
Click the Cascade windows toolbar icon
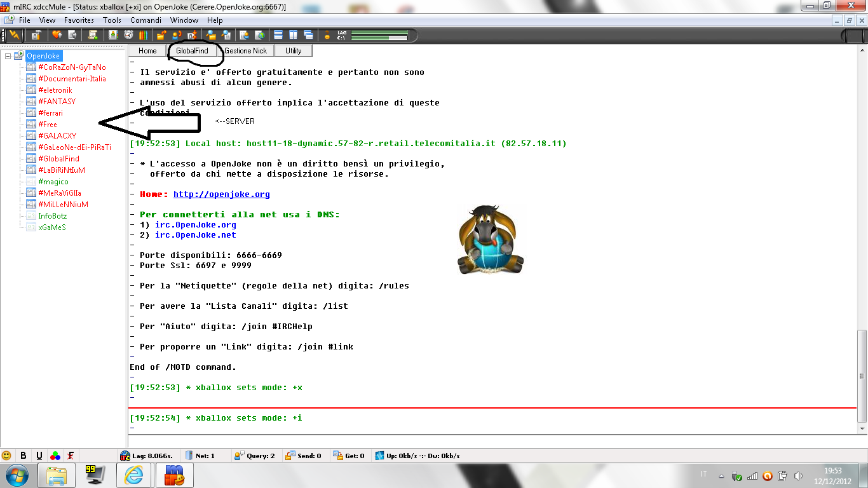tap(308, 35)
